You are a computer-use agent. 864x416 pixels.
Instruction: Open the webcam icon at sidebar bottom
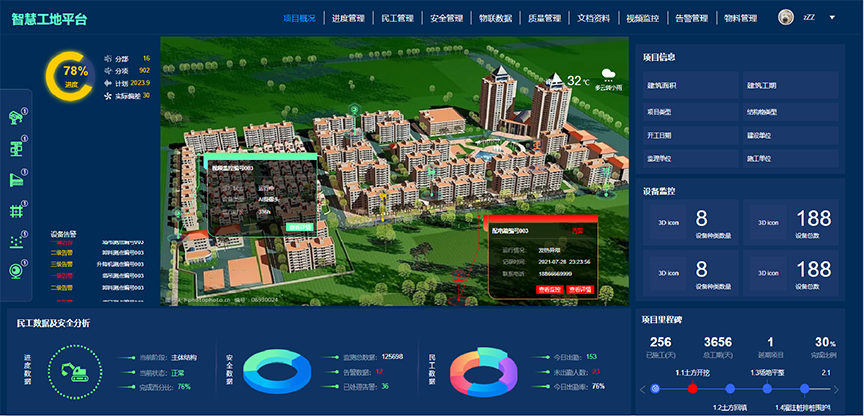[x=16, y=270]
